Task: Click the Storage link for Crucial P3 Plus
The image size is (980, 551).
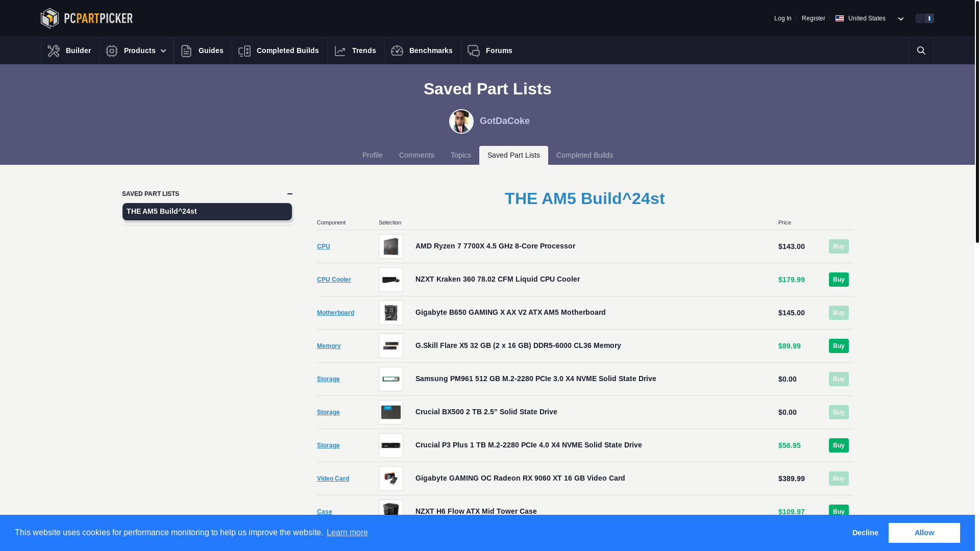Action: tap(328, 445)
